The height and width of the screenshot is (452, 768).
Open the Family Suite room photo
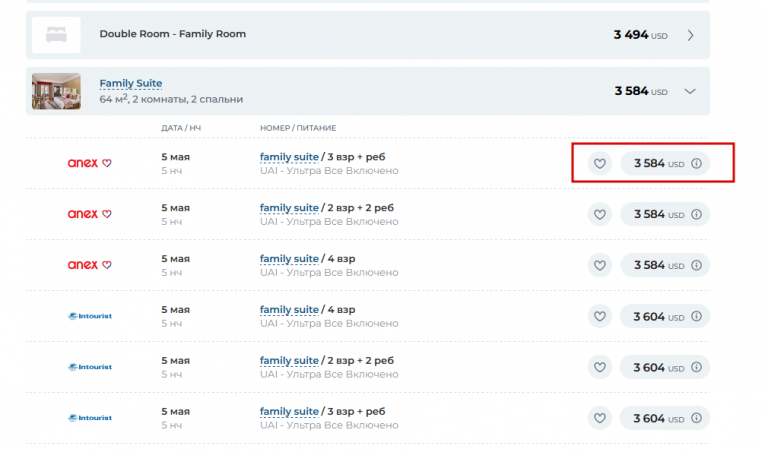coord(56,91)
